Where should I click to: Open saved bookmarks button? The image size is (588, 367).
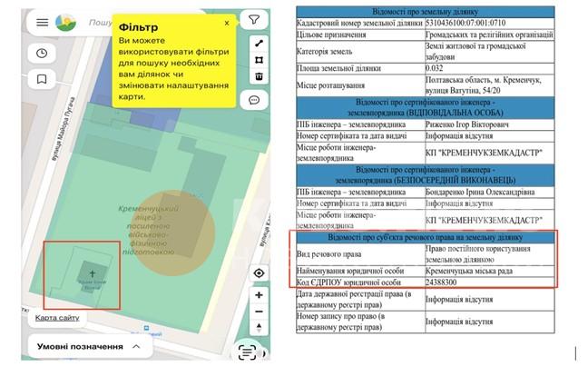pos(43,79)
